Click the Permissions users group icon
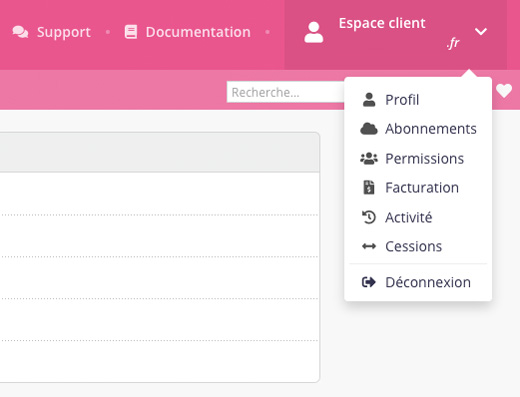The height and width of the screenshot is (397, 520). [369, 158]
